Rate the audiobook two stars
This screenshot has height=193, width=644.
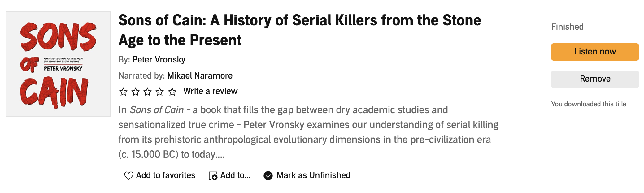[x=136, y=92]
